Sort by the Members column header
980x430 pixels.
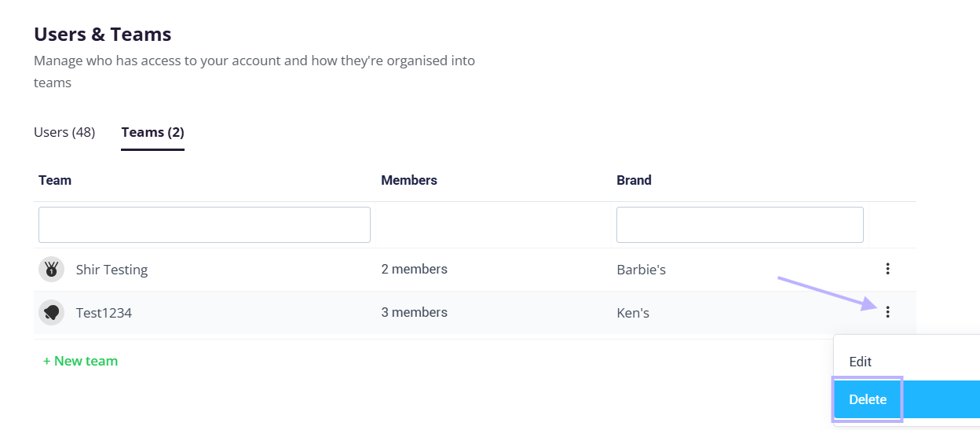[x=409, y=180]
